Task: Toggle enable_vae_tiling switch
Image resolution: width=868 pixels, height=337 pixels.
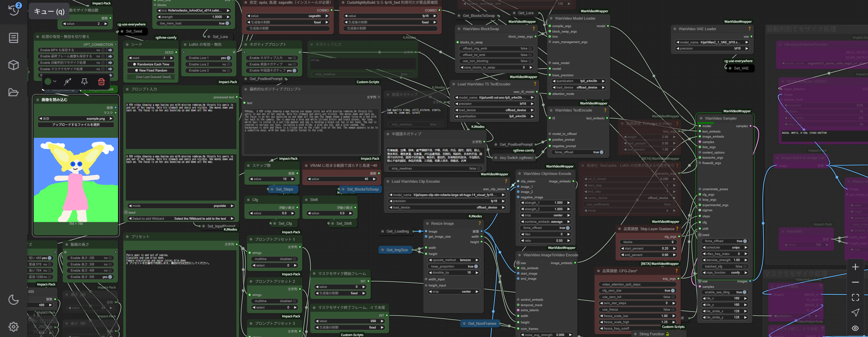Action: pos(725,292)
